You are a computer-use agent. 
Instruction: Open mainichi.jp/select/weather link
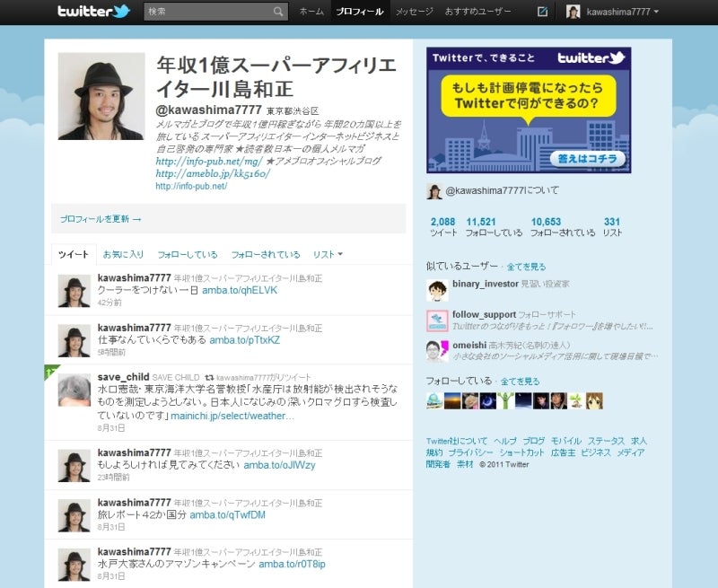click(x=232, y=416)
